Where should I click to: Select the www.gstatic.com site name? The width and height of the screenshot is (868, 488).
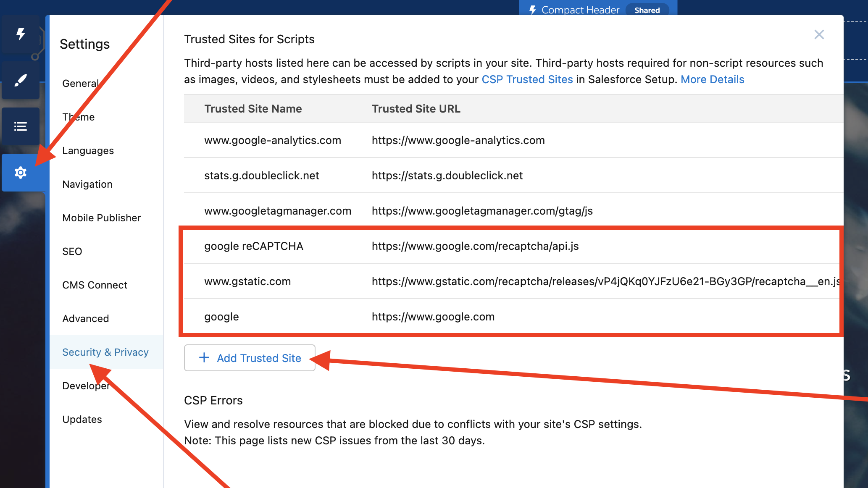tap(247, 281)
